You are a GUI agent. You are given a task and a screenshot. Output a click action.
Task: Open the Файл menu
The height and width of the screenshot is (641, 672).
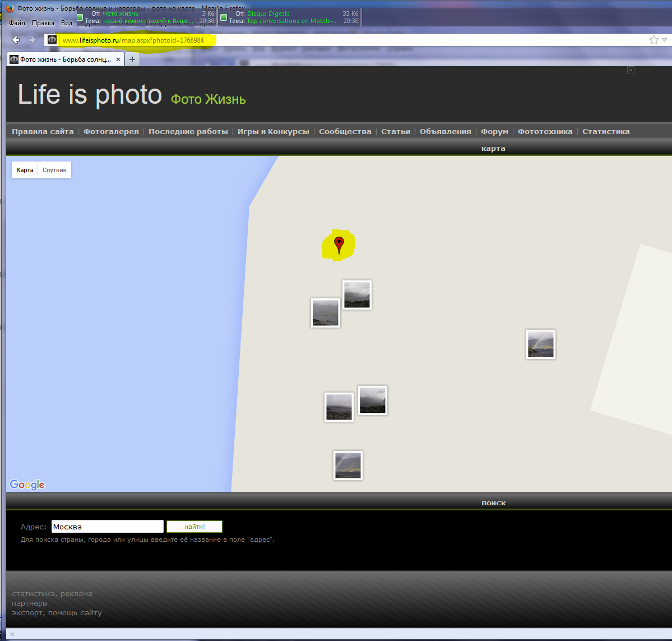click(x=17, y=23)
